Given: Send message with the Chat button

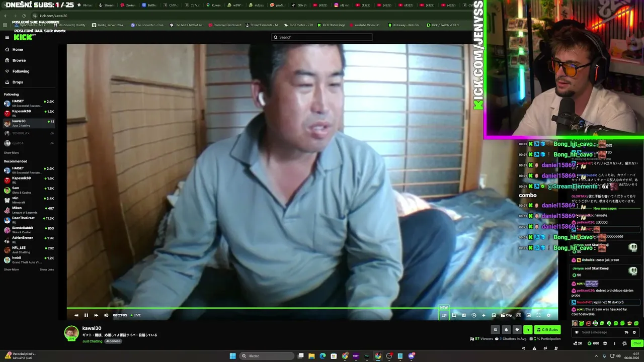Looking at the screenshot, I should point(637,343).
